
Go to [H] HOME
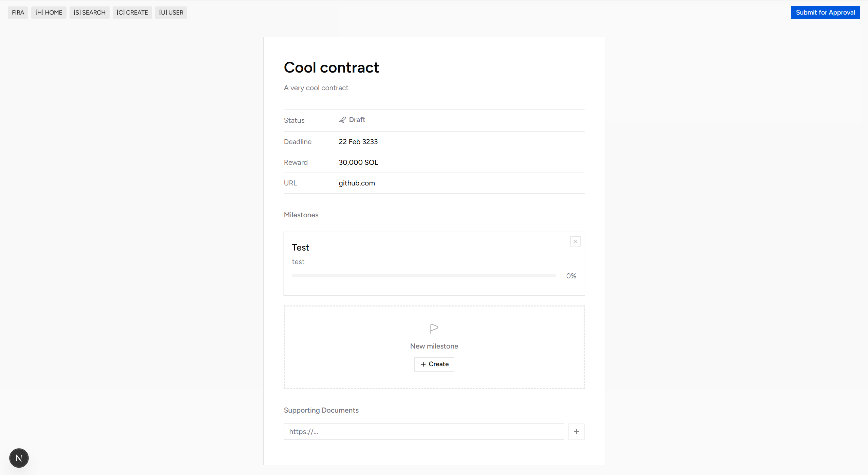(x=49, y=13)
